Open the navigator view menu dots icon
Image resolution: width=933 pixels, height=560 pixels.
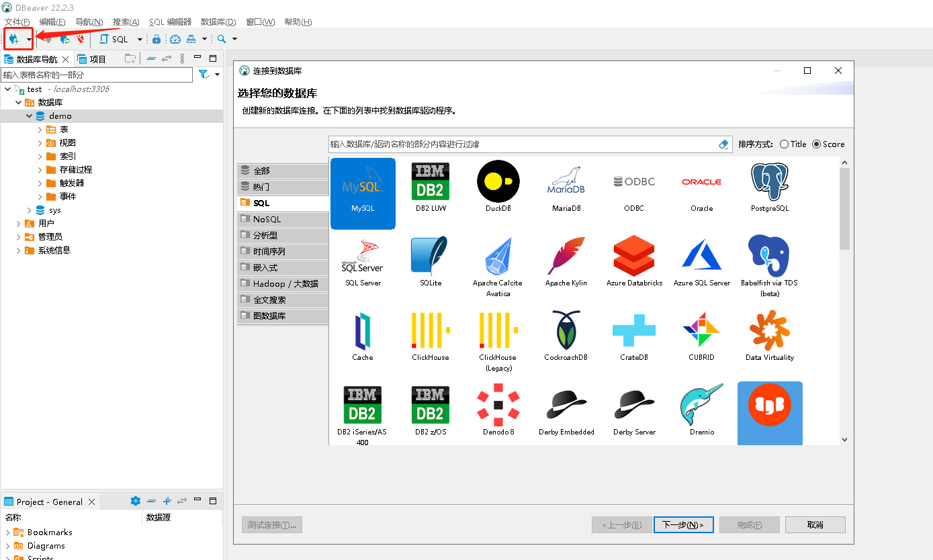point(182,58)
